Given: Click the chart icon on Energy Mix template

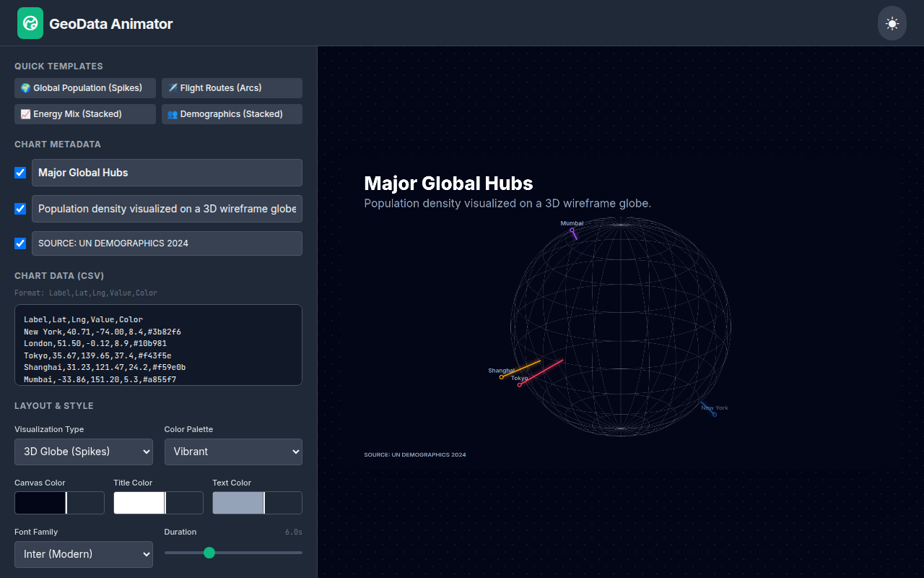Looking at the screenshot, I should click(x=25, y=113).
